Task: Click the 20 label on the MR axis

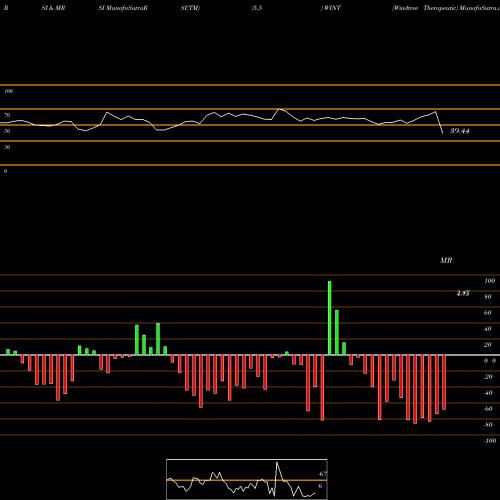Action: click(x=488, y=345)
